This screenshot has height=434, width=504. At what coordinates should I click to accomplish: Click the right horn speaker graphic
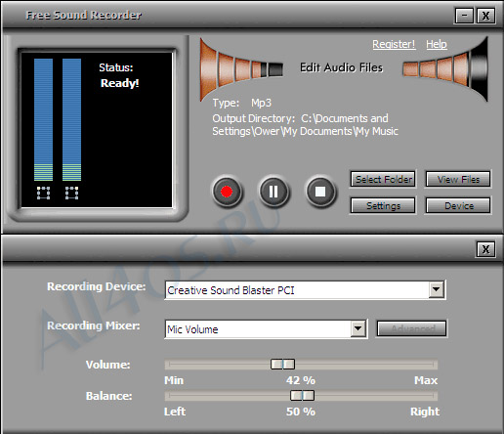point(446,69)
